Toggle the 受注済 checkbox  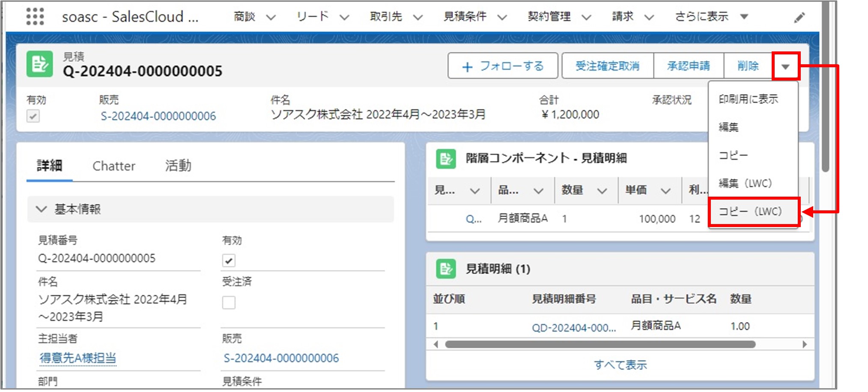[x=229, y=302]
